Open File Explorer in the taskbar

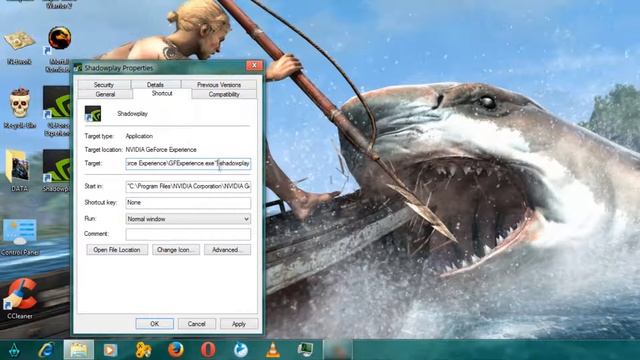pos(79,350)
